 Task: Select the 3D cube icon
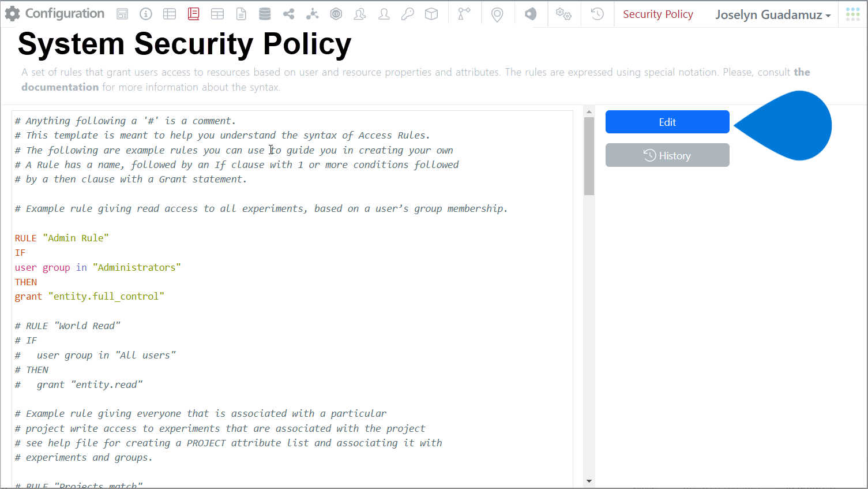point(431,14)
